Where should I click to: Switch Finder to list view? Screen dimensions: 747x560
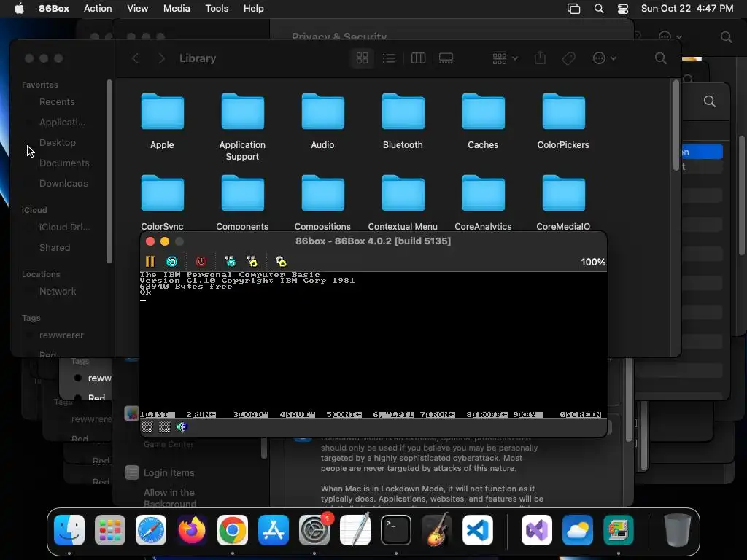click(x=390, y=58)
